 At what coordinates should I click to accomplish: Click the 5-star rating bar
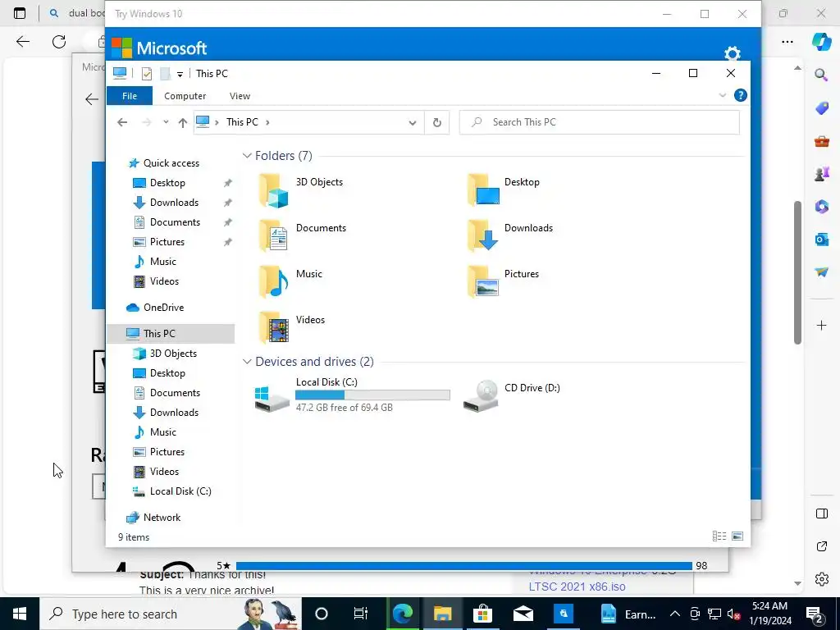pos(464,566)
